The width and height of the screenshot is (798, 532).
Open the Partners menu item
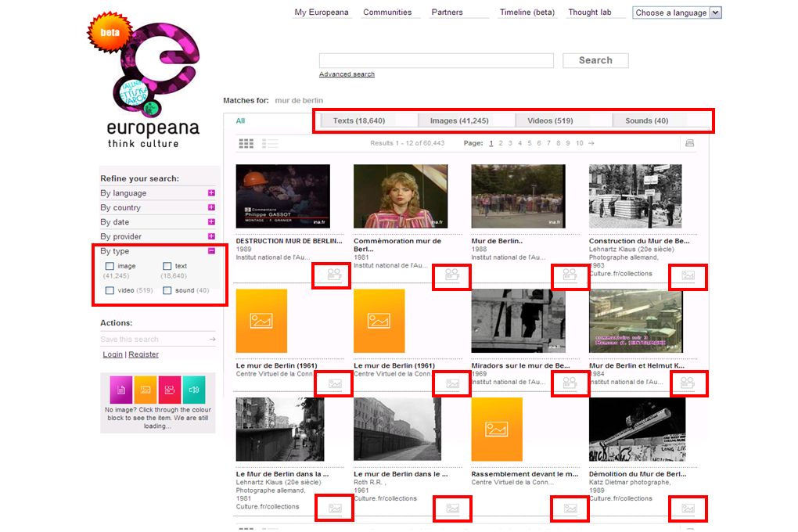click(x=447, y=13)
